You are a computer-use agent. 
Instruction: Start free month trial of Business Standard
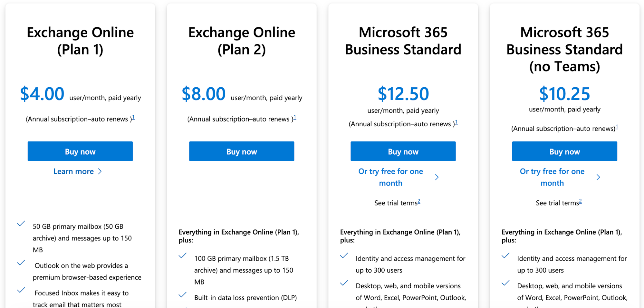(390, 177)
